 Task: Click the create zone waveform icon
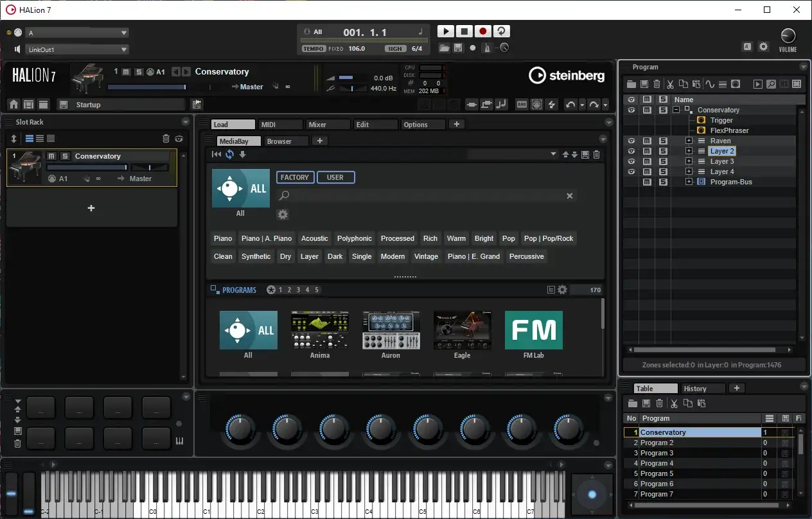coord(710,84)
